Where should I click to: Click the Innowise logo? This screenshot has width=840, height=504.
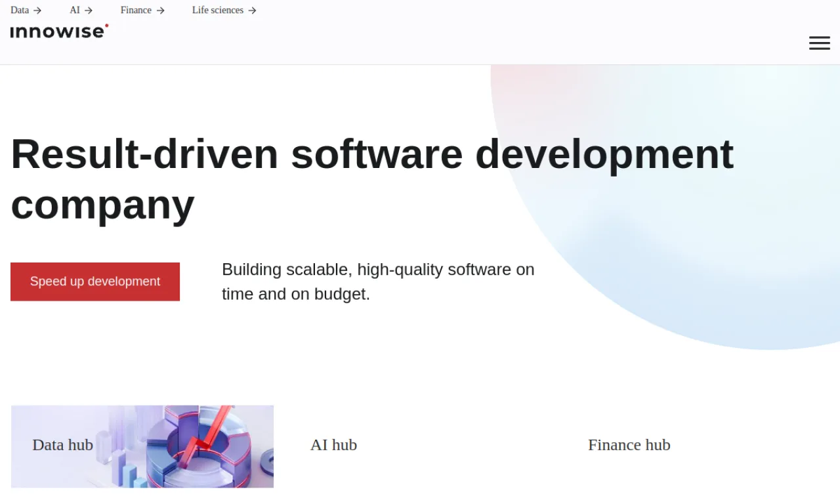[x=59, y=31]
